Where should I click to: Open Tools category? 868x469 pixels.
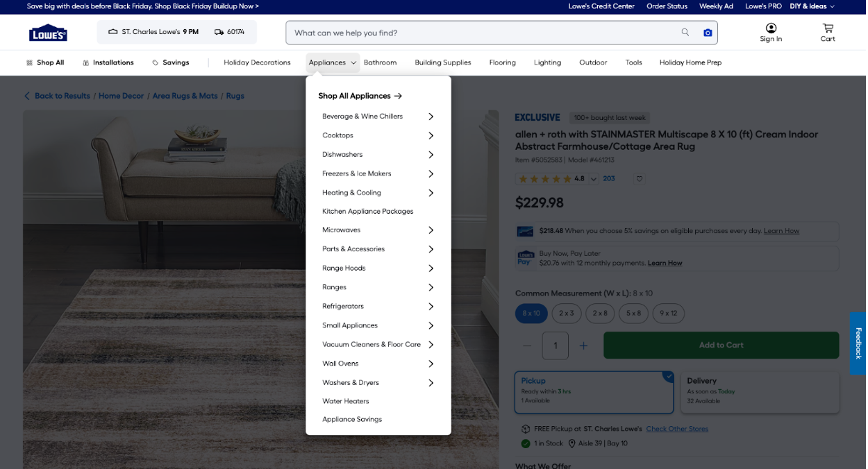(x=633, y=62)
